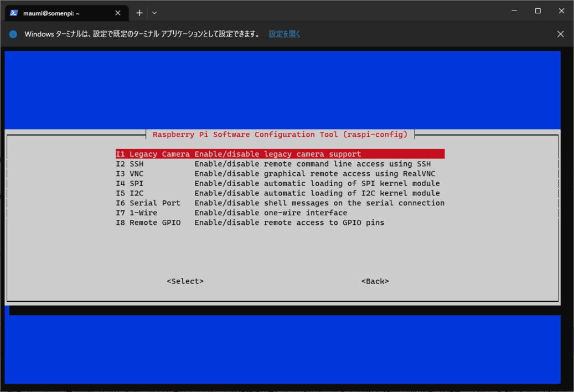Click the PowerShell icon on the terminal tab
This screenshot has width=574, height=392.
pyautogui.click(x=14, y=13)
